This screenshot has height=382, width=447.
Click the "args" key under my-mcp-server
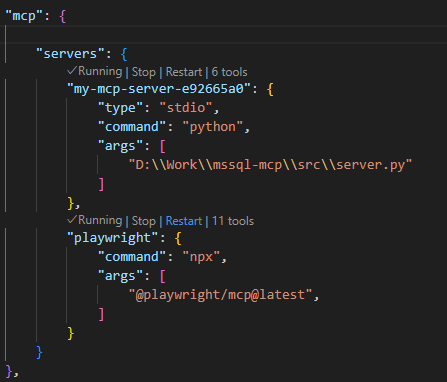121,146
